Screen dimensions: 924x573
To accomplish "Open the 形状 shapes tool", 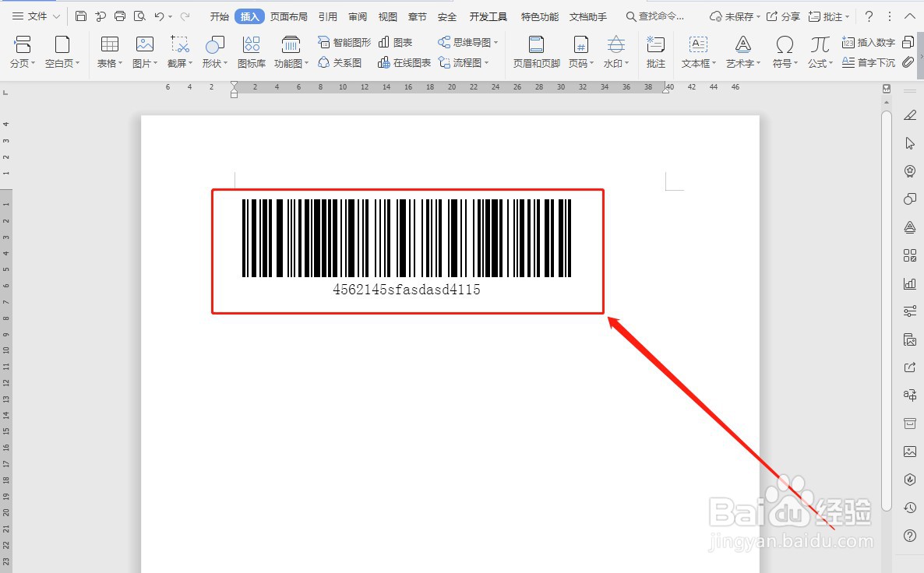I will tap(214, 52).
